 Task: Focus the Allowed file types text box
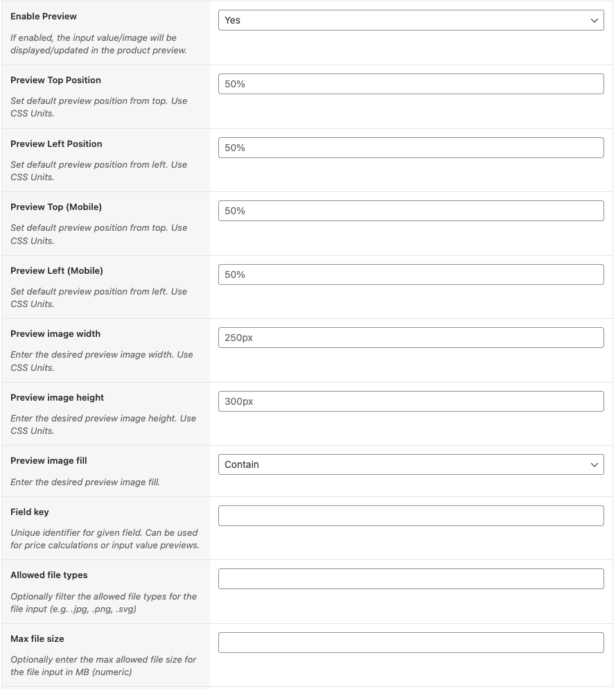click(411, 579)
